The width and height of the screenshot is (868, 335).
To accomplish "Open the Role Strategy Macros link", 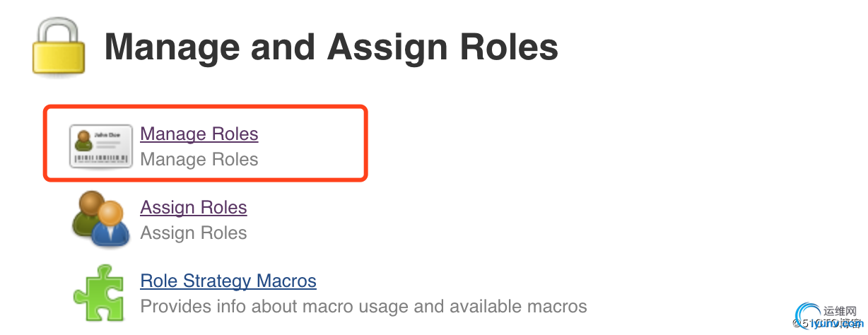I will 228,281.
